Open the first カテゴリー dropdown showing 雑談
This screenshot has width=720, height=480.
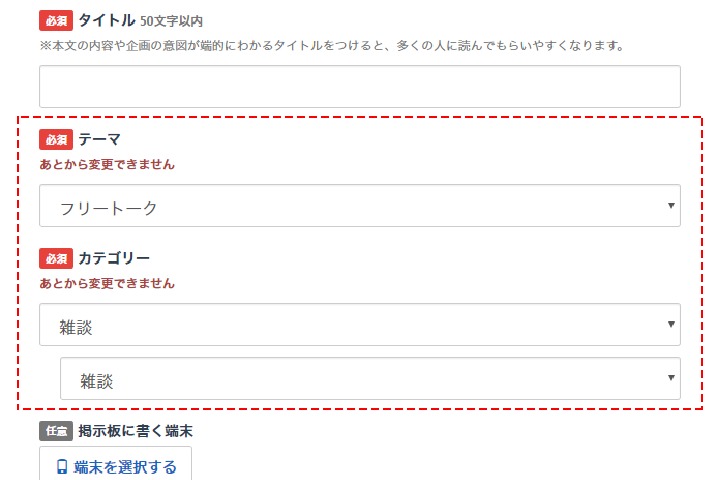359,325
